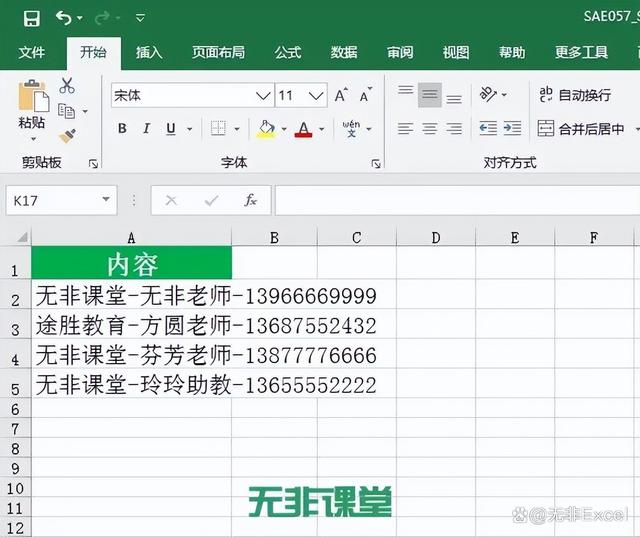Screen dimensions: 640x537
Task: Select the 开始 ribbon tab
Action: pyautogui.click(x=93, y=52)
